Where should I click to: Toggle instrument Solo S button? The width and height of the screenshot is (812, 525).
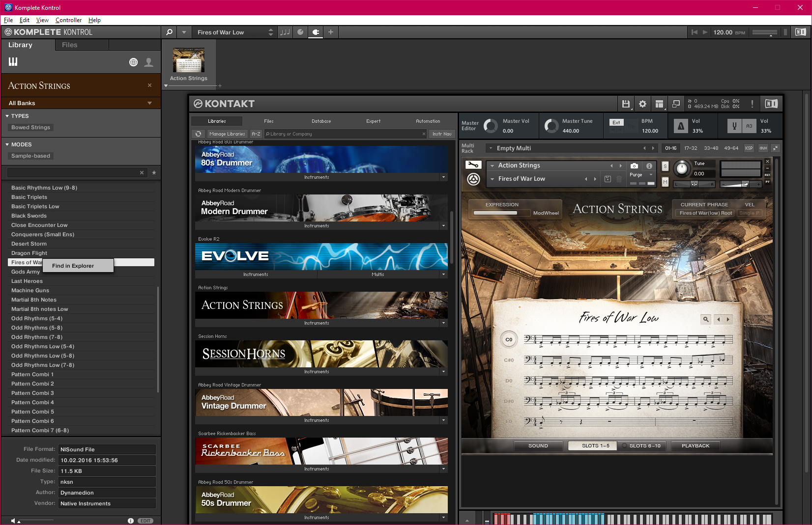tap(665, 166)
